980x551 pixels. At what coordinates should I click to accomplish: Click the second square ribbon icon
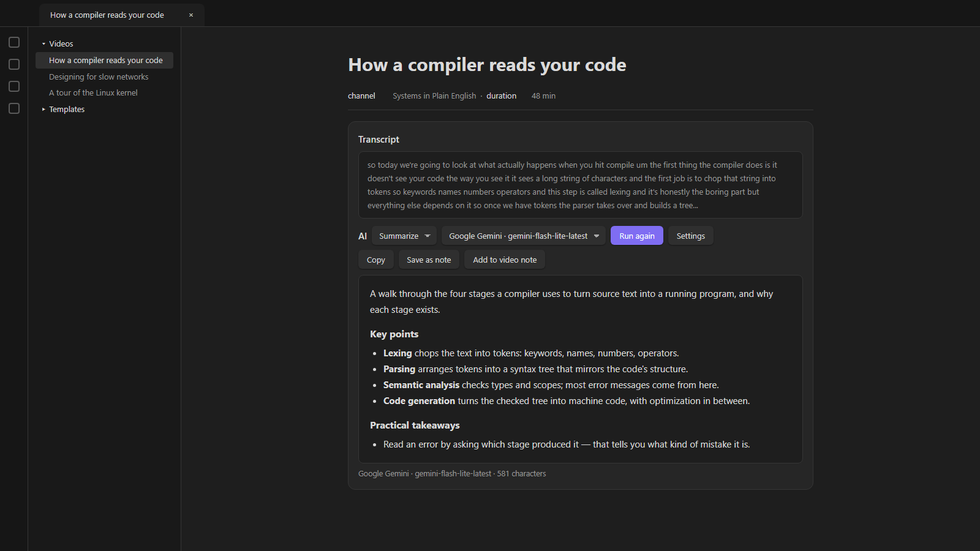point(14,64)
